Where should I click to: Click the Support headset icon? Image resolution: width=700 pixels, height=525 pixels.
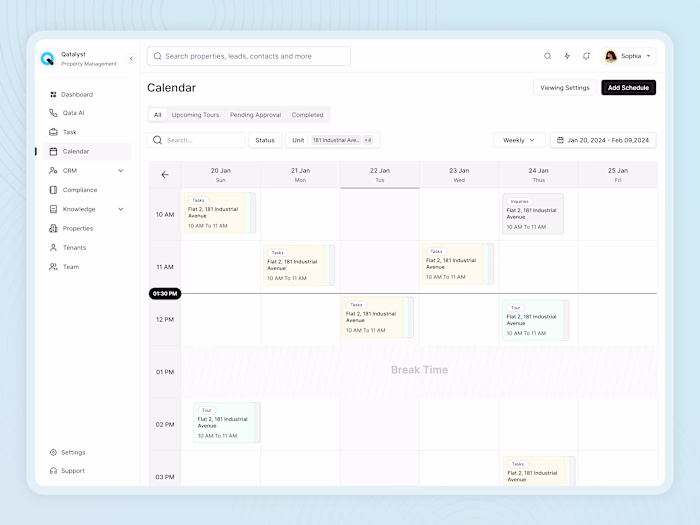[53, 471]
